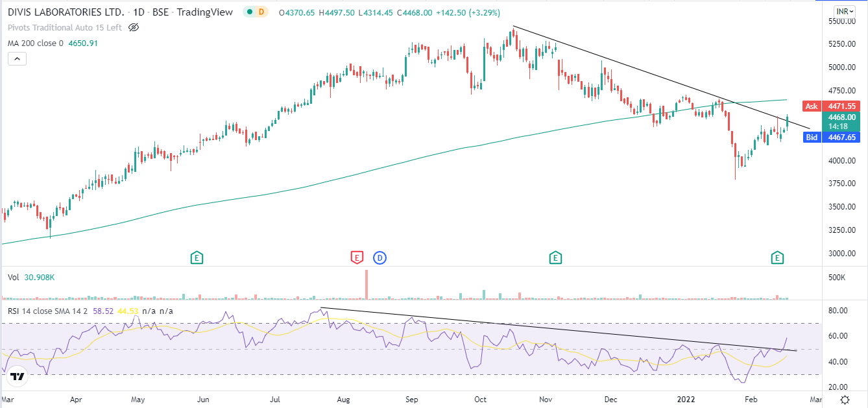Select the Pivots Traditional Auto indicator label

pyautogui.click(x=65, y=27)
